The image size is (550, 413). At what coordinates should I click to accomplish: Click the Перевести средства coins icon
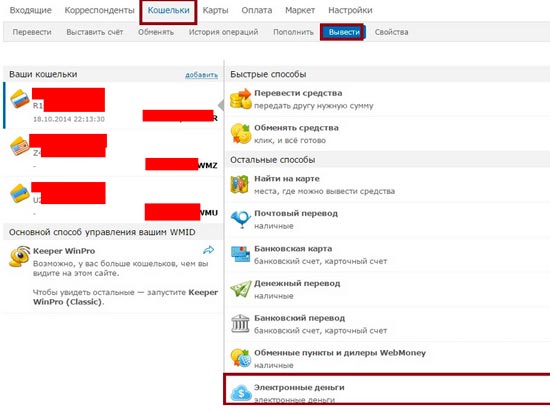click(241, 99)
